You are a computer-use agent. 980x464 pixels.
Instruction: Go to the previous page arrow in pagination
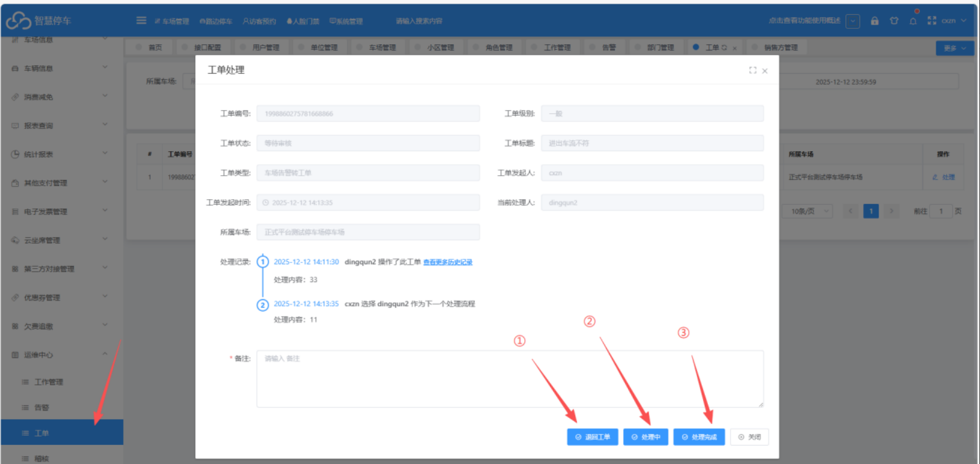tap(851, 211)
